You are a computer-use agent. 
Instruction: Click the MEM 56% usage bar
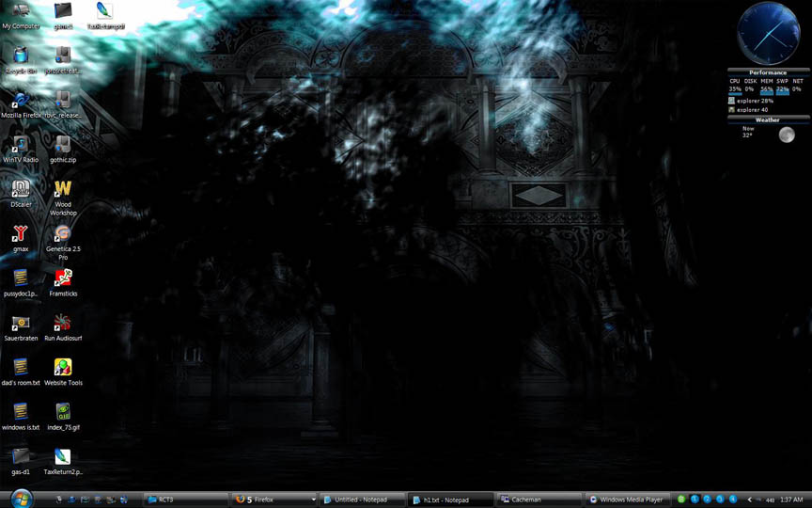click(x=767, y=91)
